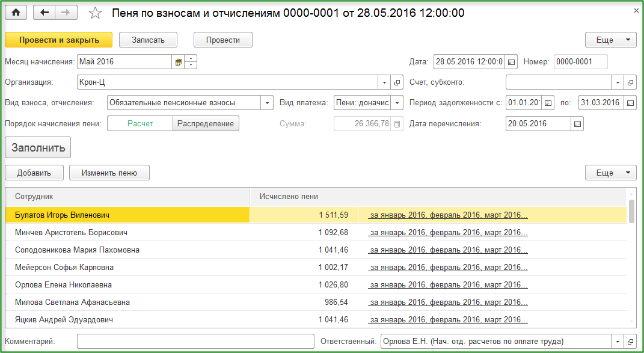
Task: Open period link for Милова Светлана Афанасьевна
Action: coord(448,302)
